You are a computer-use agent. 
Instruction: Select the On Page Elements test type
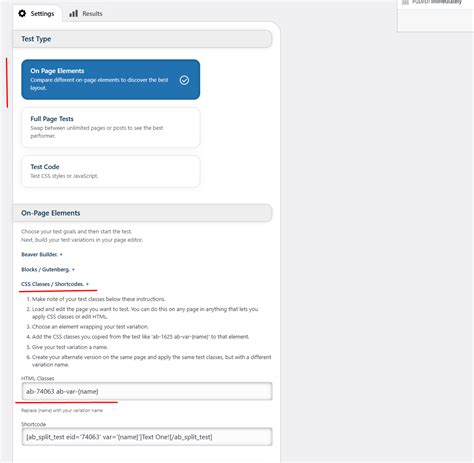[111, 79]
